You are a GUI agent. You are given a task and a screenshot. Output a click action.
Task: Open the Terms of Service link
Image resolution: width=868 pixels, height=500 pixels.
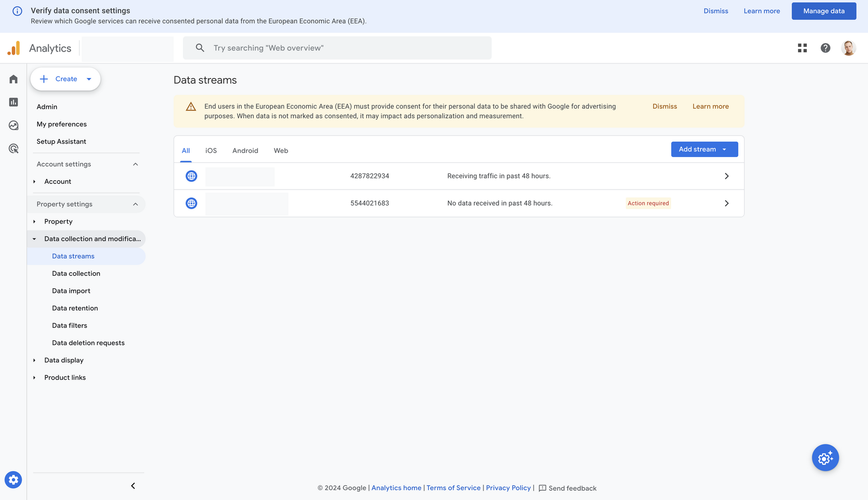click(453, 488)
